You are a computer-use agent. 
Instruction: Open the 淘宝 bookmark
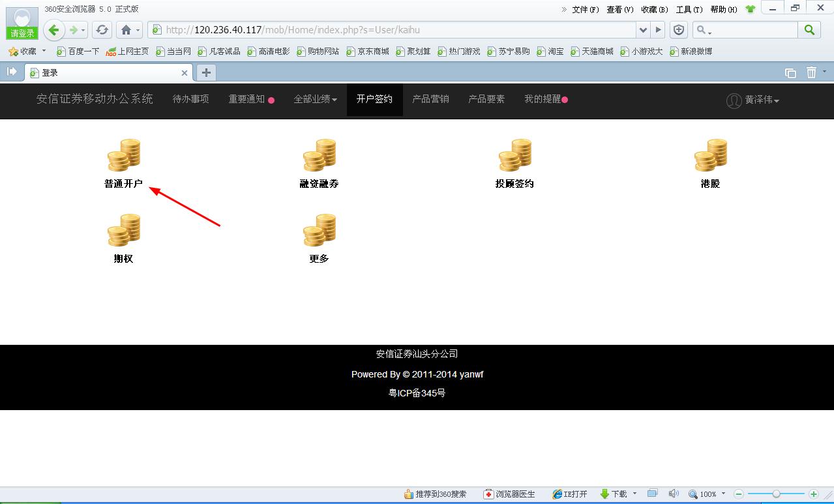click(x=550, y=51)
